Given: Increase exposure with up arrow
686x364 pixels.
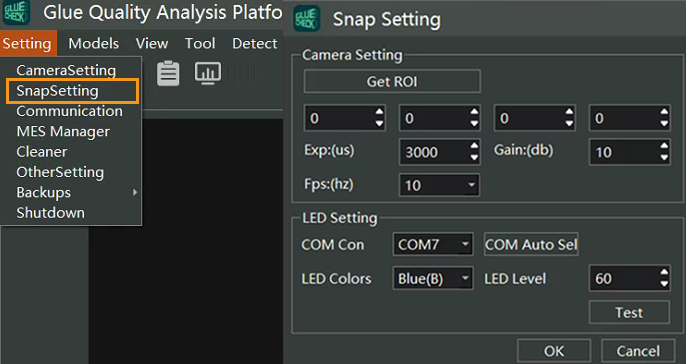Looking at the screenshot, I should pos(474,146).
